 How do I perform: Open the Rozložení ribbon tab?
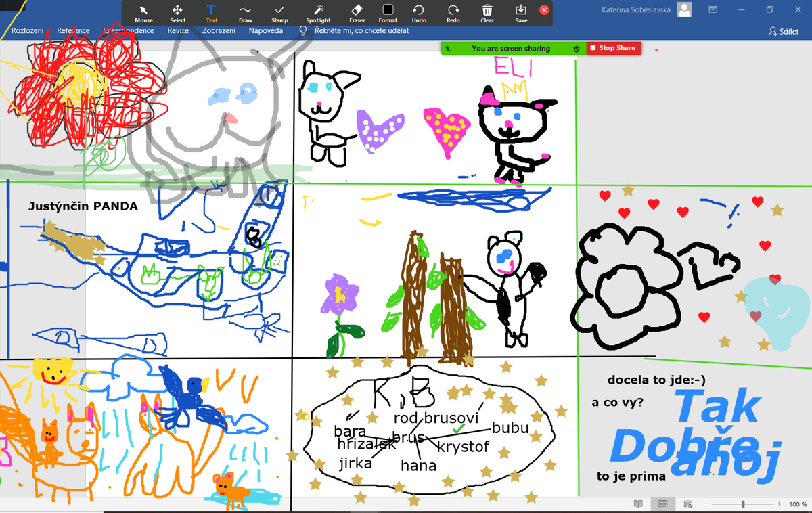point(27,30)
